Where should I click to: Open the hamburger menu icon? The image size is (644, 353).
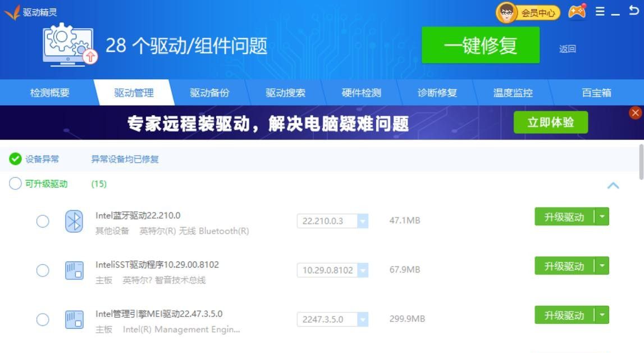click(x=600, y=10)
